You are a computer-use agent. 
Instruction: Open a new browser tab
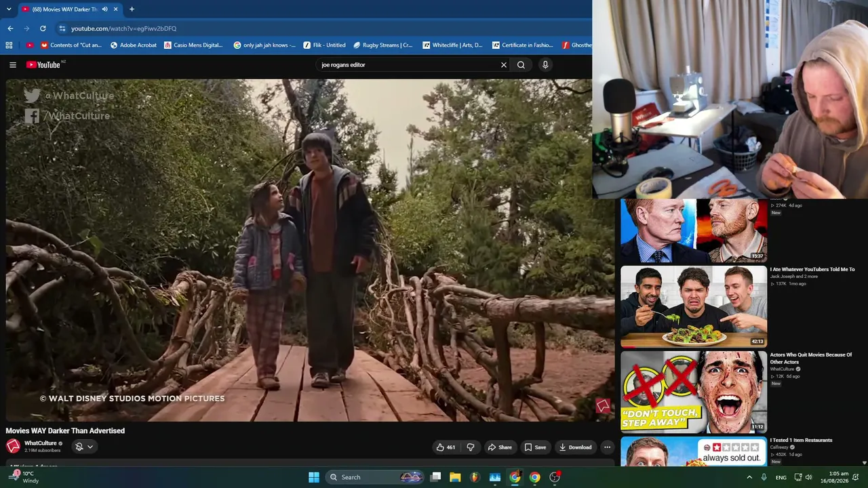(x=132, y=9)
